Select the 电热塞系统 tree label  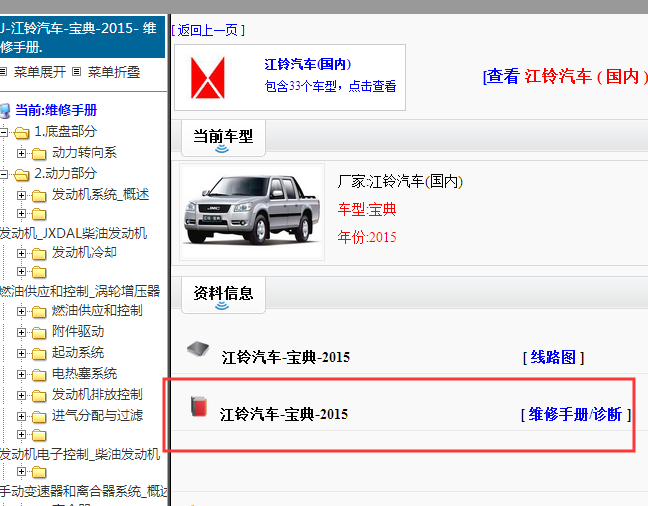click(84, 373)
